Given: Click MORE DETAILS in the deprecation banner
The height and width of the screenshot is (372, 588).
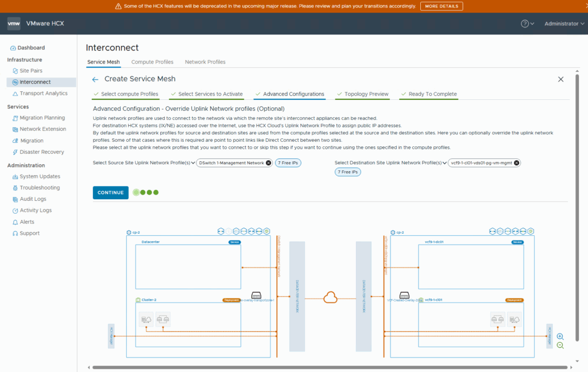Looking at the screenshot, I should tap(441, 6).
